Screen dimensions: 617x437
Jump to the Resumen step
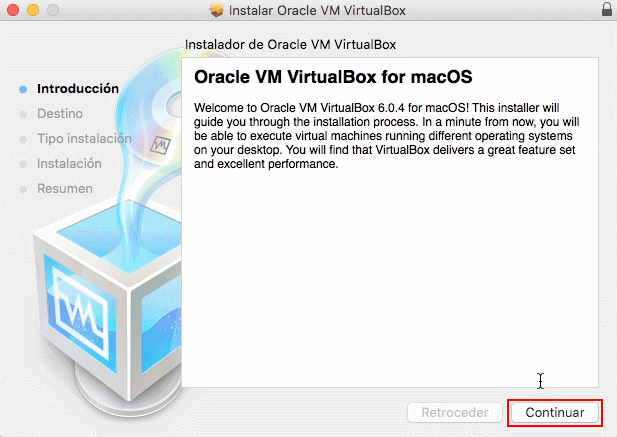tap(65, 189)
